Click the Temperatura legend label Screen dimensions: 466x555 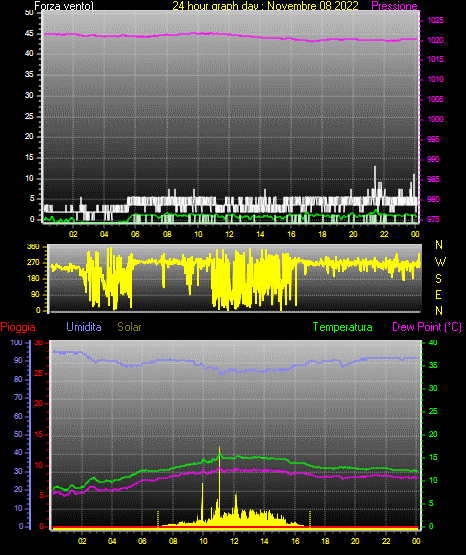[343, 327]
